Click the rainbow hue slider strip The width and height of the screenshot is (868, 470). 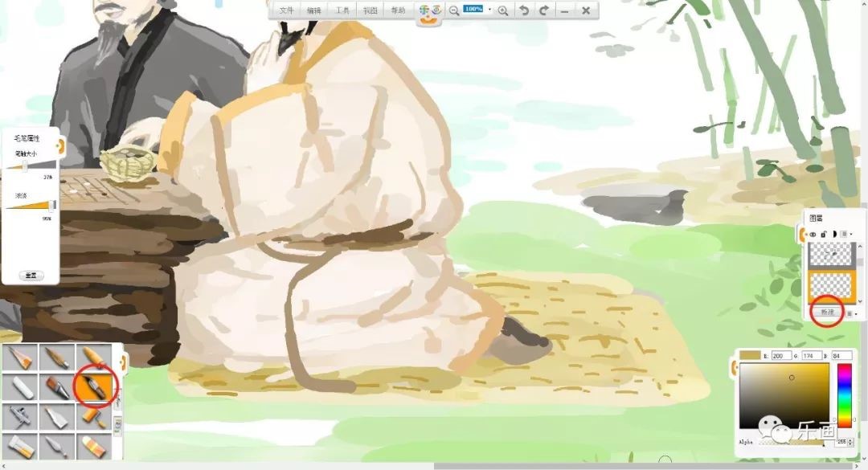[845, 395]
